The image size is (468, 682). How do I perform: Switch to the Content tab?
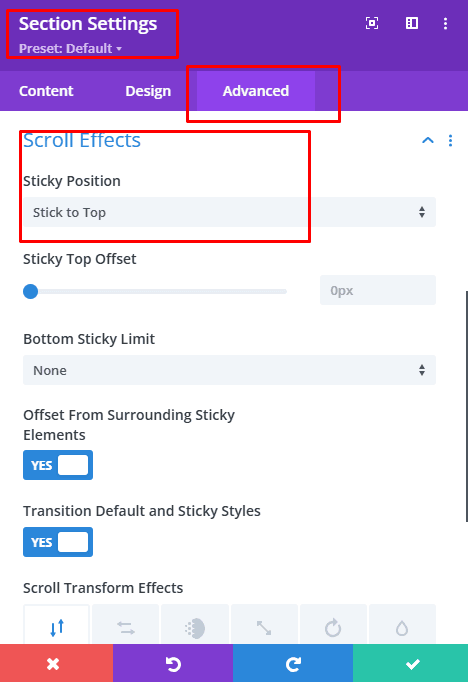[46, 91]
